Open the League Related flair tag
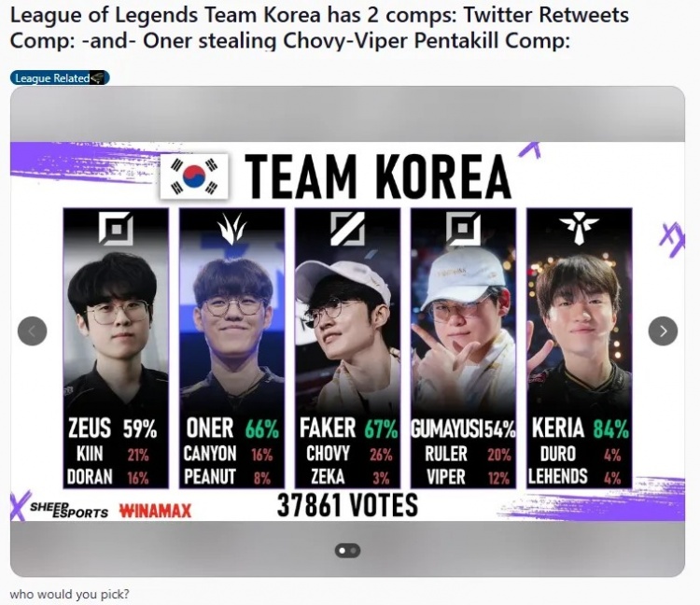 (60, 78)
